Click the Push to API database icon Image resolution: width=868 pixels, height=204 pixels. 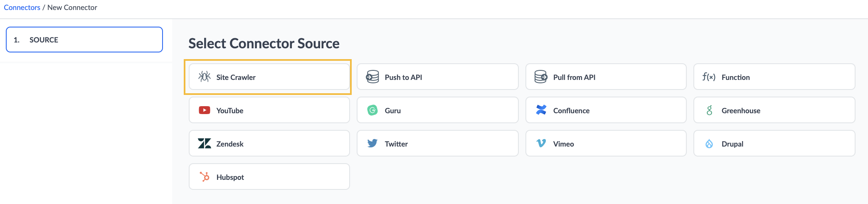point(372,77)
